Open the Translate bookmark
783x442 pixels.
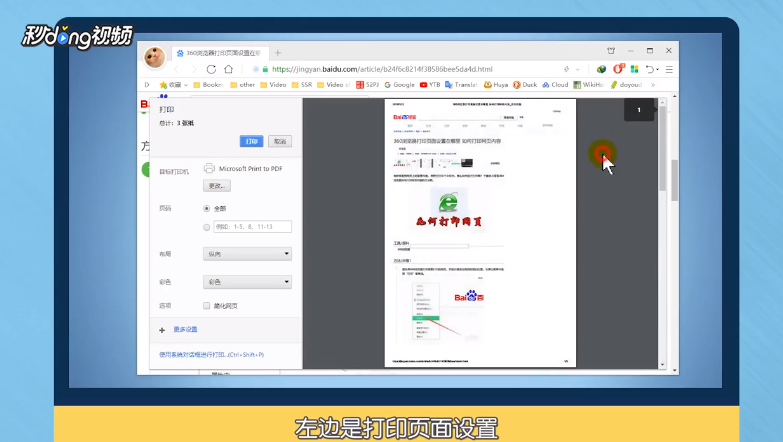pos(461,85)
